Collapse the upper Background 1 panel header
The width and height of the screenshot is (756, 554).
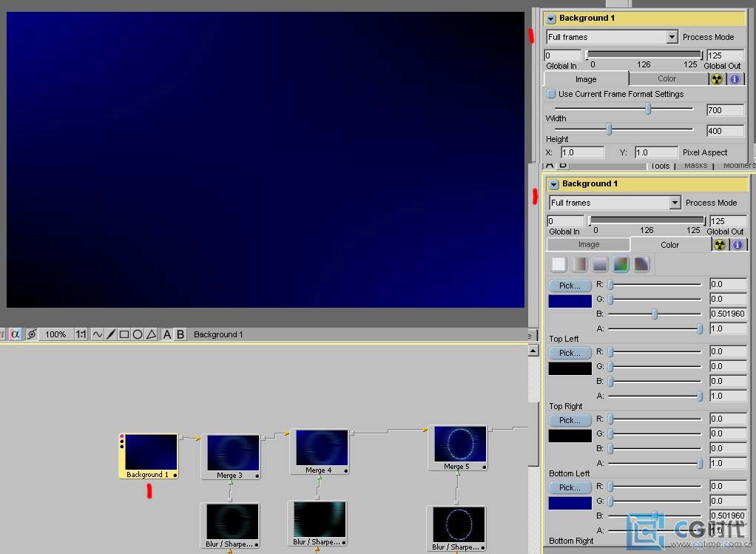point(550,18)
